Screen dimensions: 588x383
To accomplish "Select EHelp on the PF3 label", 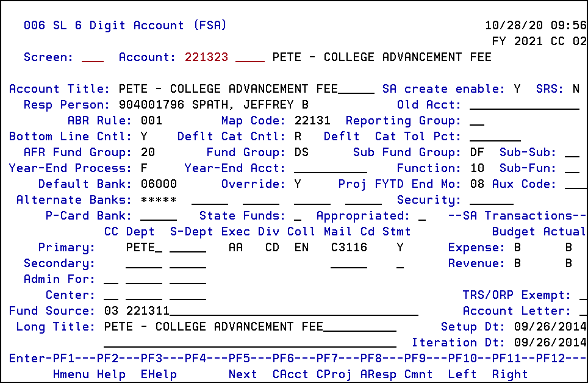I will [x=158, y=374].
